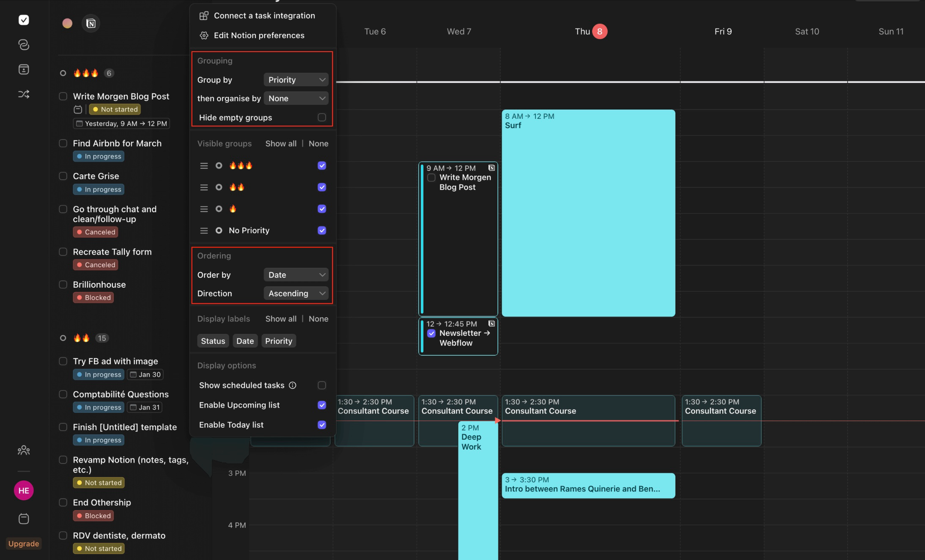Toggle Hide empty groups checkbox

[x=322, y=117]
